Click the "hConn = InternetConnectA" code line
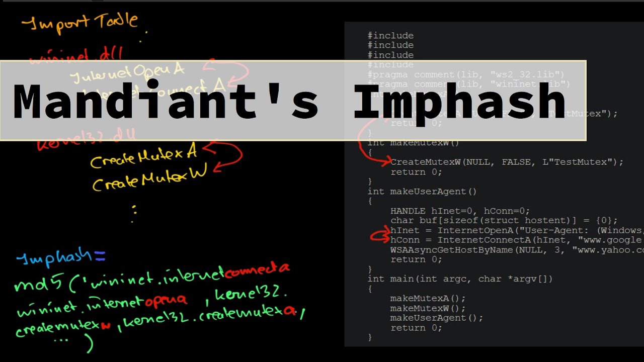This screenshot has height=362, width=644. (x=517, y=240)
